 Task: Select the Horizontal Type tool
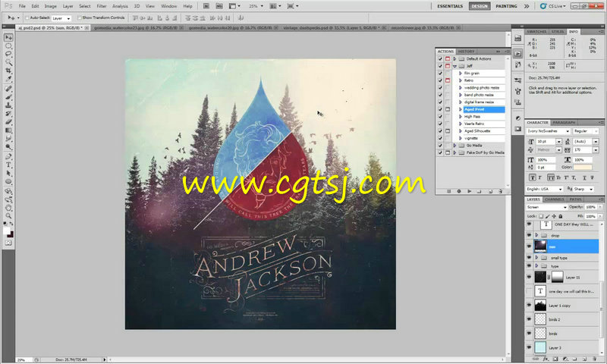pyautogui.click(x=8, y=165)
